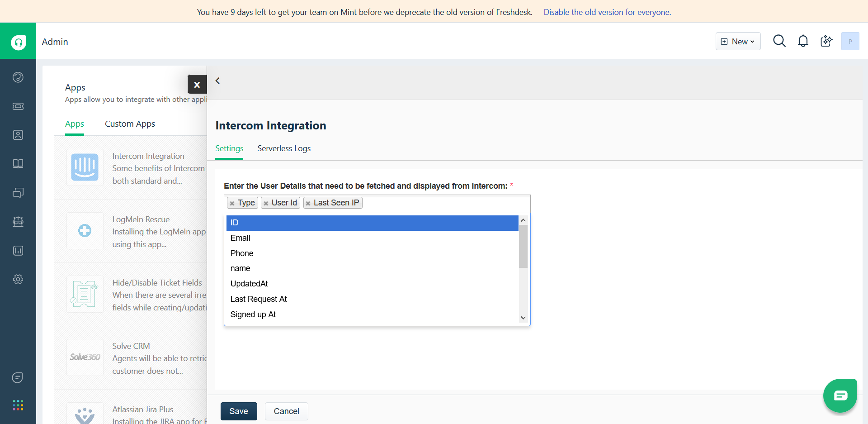Select Signed up At option
Image resolution: width=868 pixels, height=424 pixels.
pos(372,314)
